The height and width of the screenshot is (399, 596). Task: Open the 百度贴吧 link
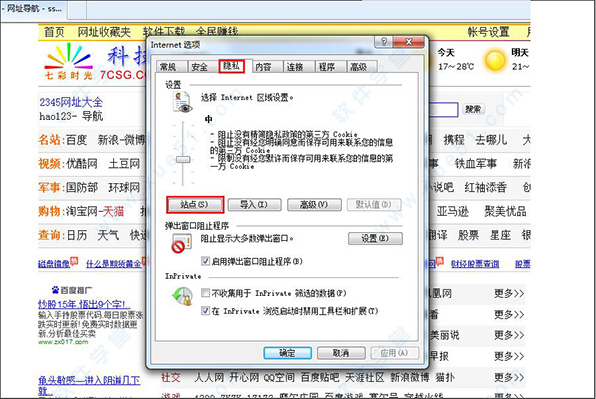[320, 377]
